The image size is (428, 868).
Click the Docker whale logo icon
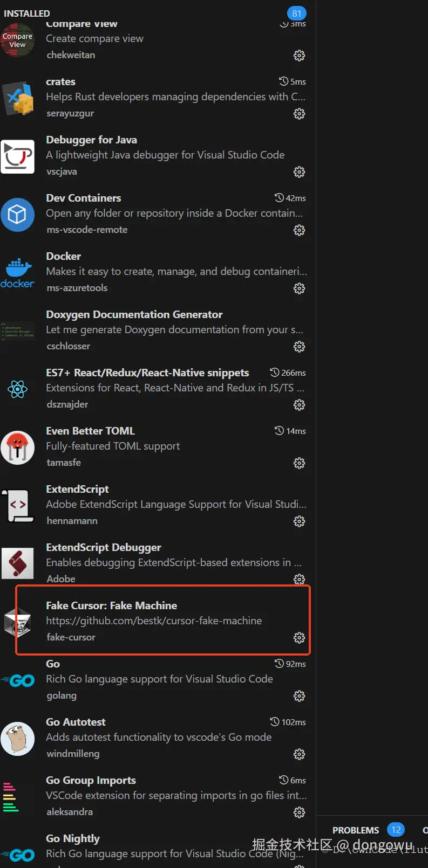click(x=18, y=273)
